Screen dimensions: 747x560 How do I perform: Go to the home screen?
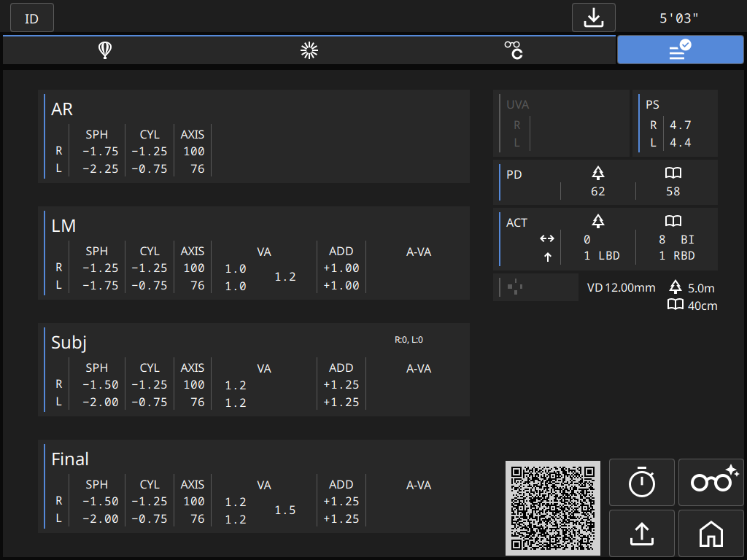711,534
